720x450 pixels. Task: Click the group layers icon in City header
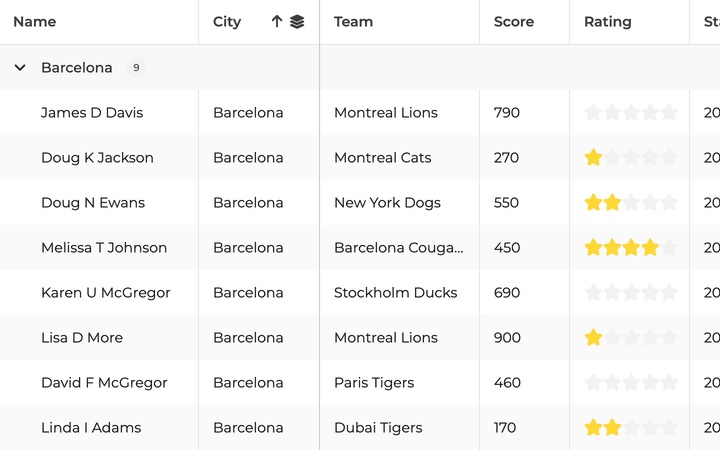[x=297, y=22]
